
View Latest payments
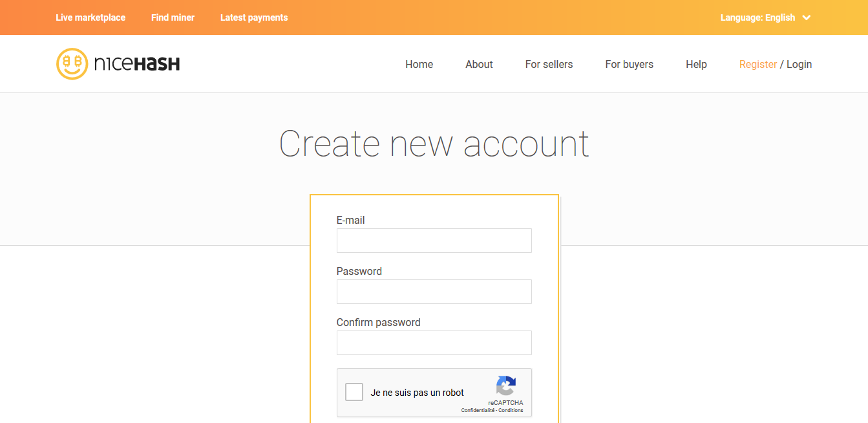coord(254,17)
